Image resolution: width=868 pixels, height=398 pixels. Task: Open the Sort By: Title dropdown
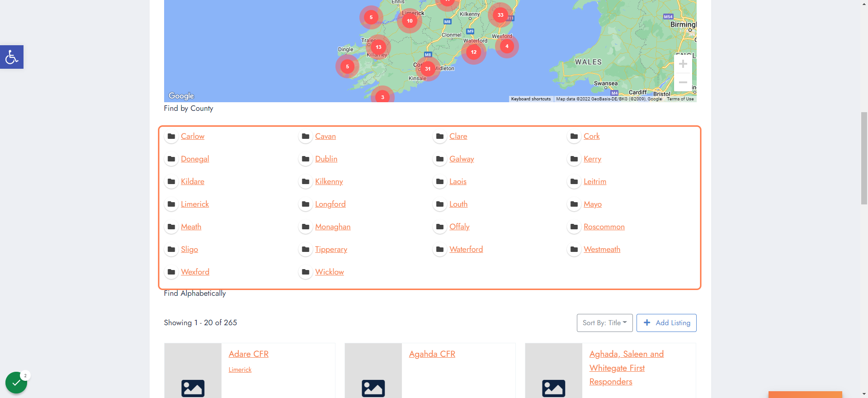(x=604, y=323)
